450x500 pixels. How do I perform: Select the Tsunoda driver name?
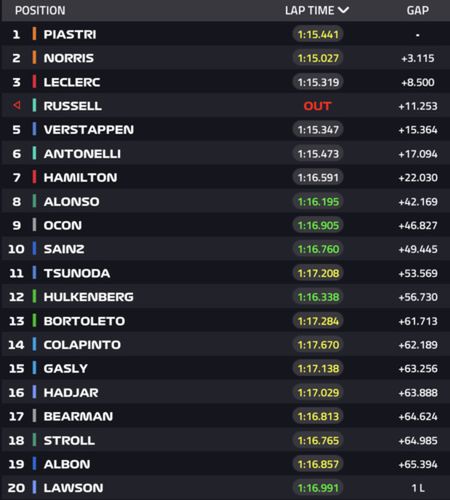click(x=77, y=273)
